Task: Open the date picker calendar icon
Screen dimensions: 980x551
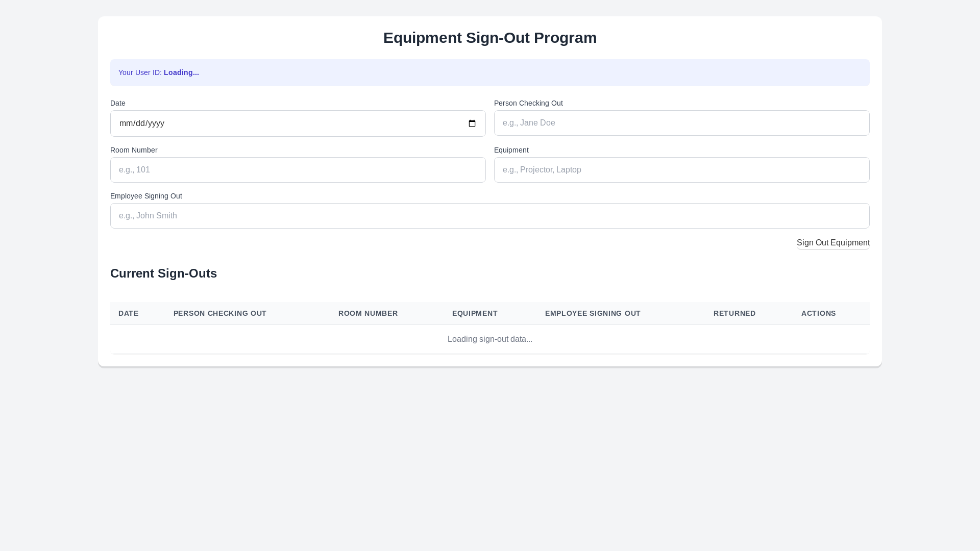Action: coord(472,123)
